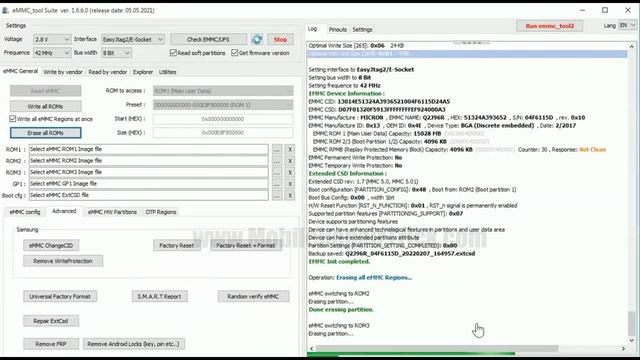The height and width of the screenshot is (360, 640).
Task: Open the Lang dropdown
Action: coord(627,25)
